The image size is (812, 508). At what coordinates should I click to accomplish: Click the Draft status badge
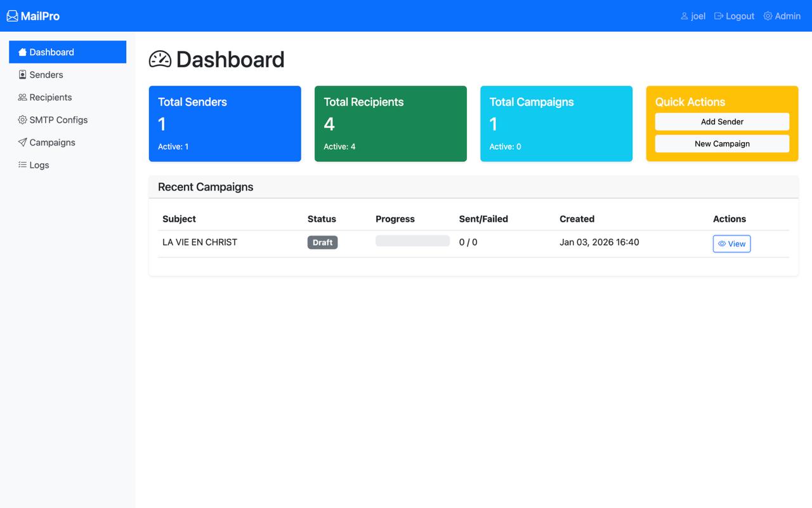(x=322, y=243)
